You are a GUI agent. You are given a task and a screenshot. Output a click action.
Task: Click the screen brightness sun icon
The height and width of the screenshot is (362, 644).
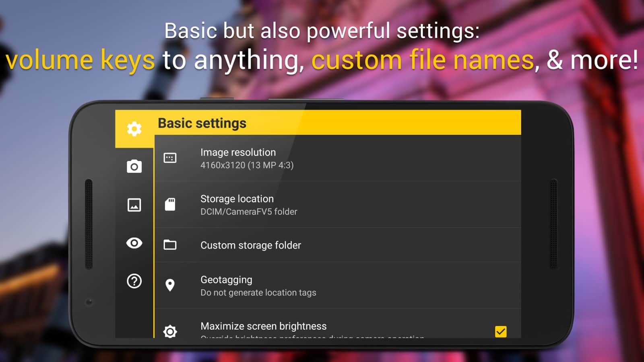pyautogui.click(x=170, y=331)
